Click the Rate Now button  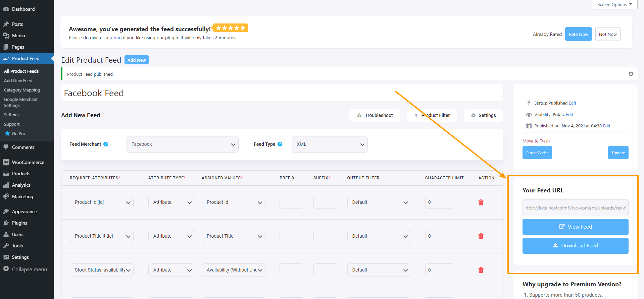coord(578,34)
